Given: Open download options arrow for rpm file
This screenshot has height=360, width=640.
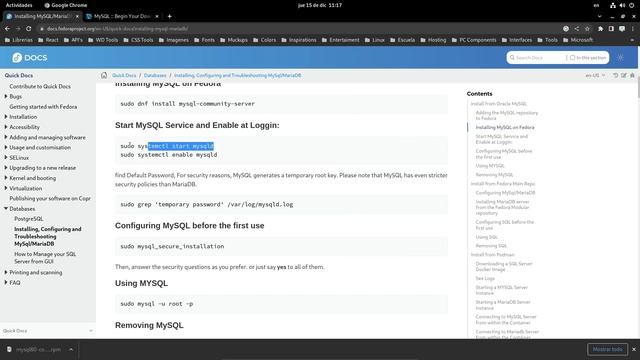Looking at the screenshot, I should 71,349.
